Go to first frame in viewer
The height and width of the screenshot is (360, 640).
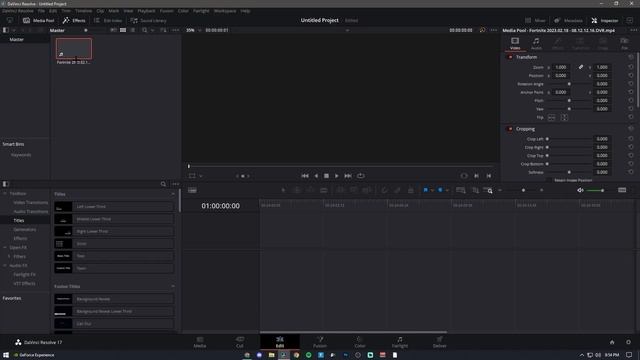click(x=305, y=176)
